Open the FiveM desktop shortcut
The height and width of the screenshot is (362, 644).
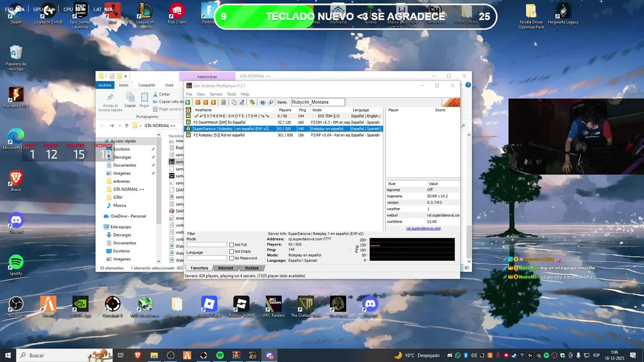48,307
